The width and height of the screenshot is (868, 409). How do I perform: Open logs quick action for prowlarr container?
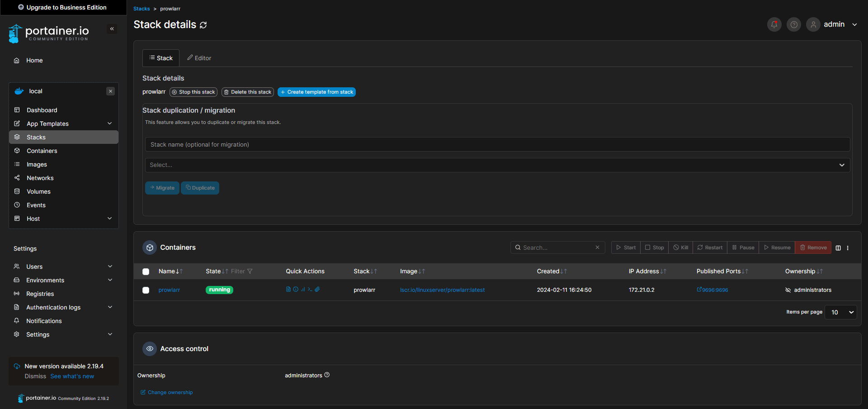pyautogui.click(x=288, y=290)
